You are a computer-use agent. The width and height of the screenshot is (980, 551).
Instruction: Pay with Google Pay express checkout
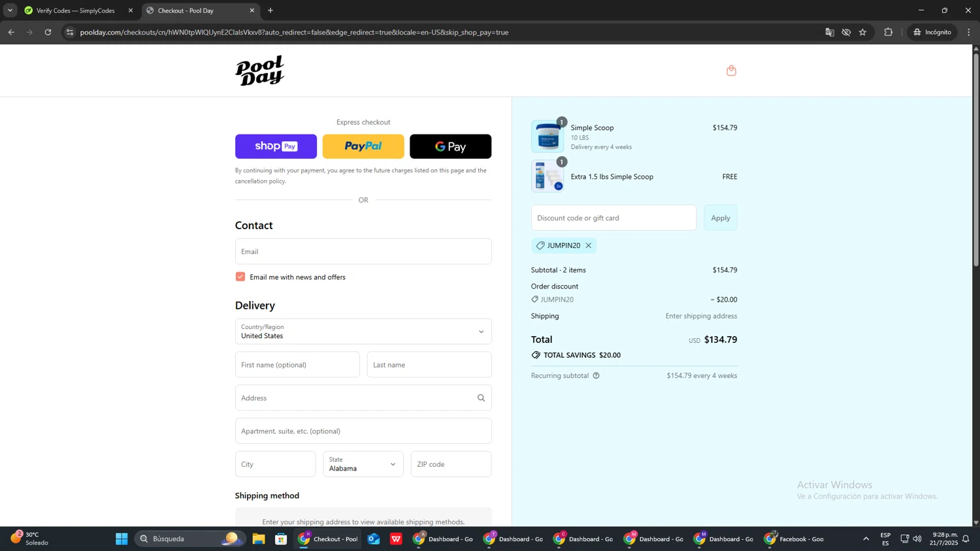pos(451,146)
